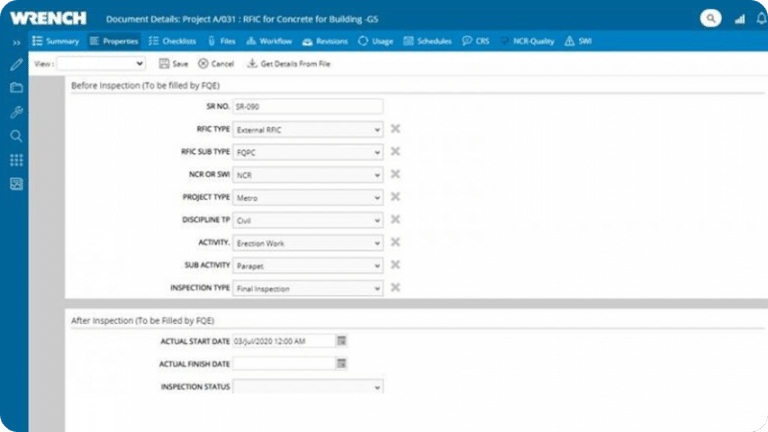Open the SUB ACTIVITY dropdown showing Parapet
The height and width of the screenshot is (432, 768).
[308, 266]
